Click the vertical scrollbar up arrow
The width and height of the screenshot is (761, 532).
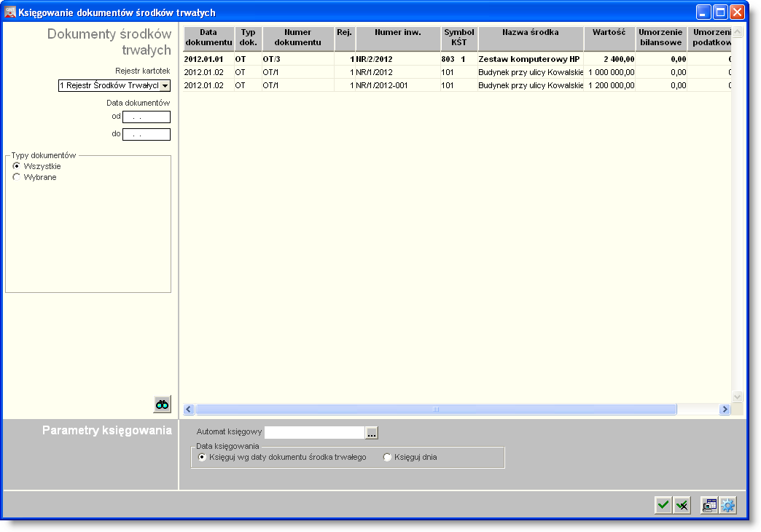[x=737, y=32]
